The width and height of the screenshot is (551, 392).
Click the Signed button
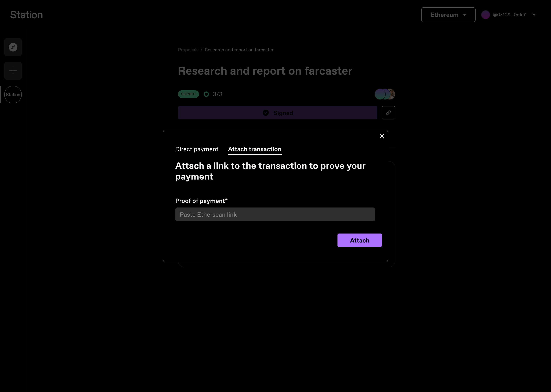(x=277, y=113)
